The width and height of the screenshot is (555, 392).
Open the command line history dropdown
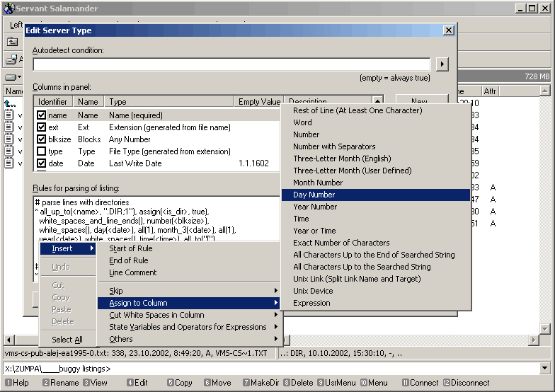pos(545,368)
